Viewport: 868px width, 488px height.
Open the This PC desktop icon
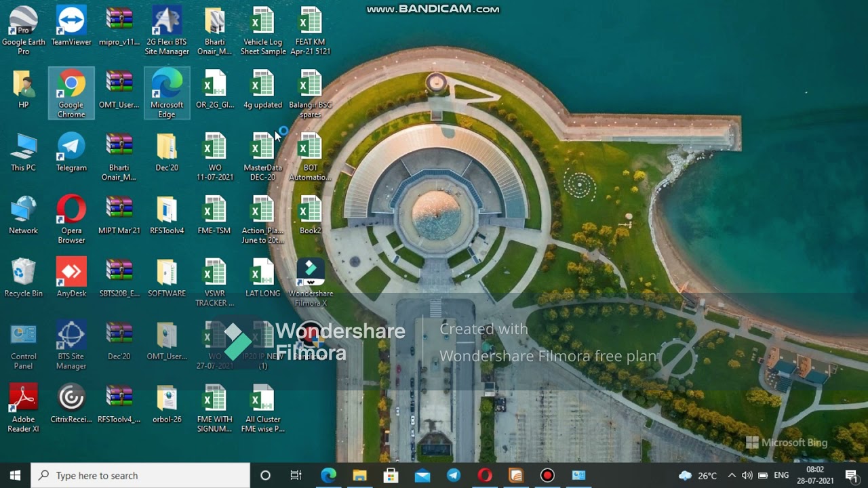[24, 152]
